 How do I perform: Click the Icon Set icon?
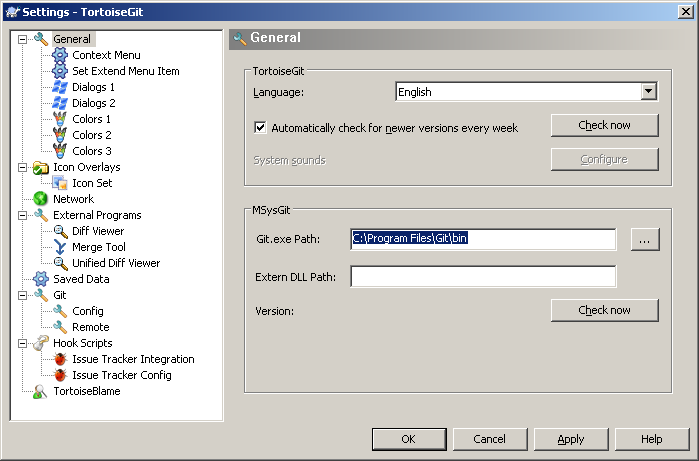pos(60,183)
